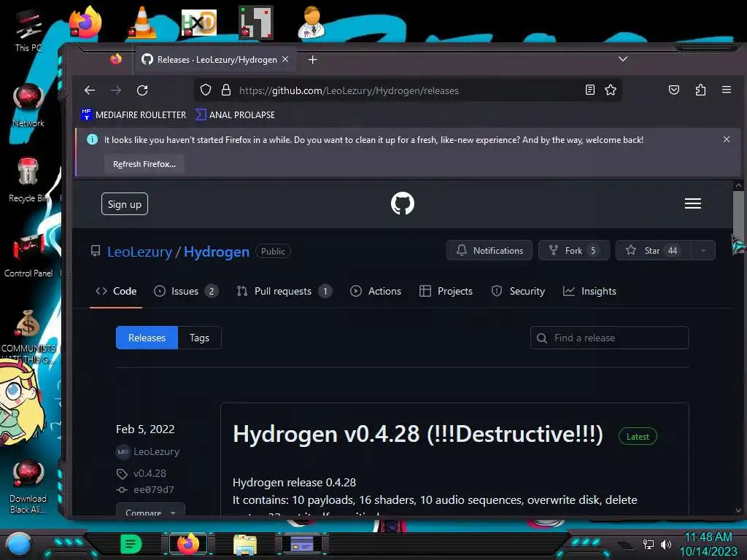
Task: Star the Hydrogen repository
Action: pos(653,251)
